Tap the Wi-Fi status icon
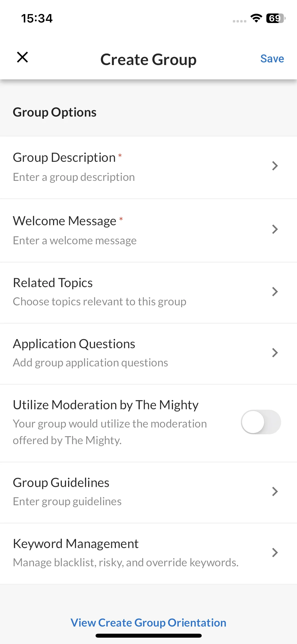The height and width of the screenshot is (644, 297). point(256,18)
